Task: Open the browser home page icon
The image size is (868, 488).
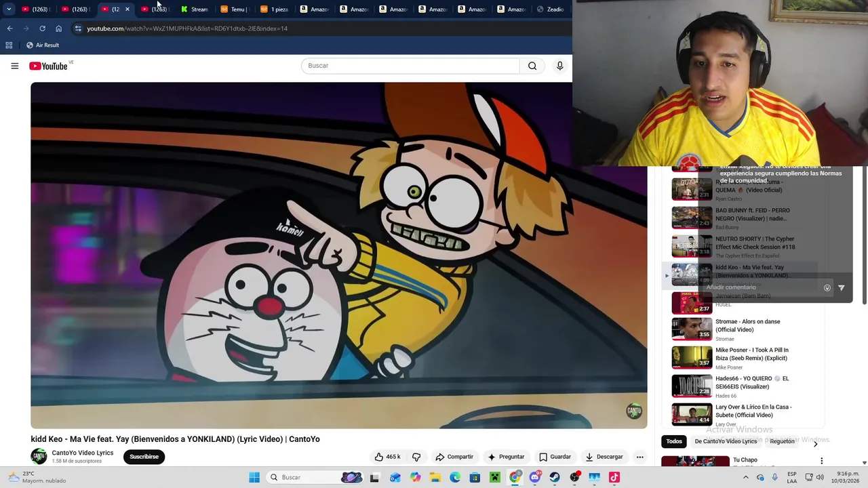Action: 58,28
